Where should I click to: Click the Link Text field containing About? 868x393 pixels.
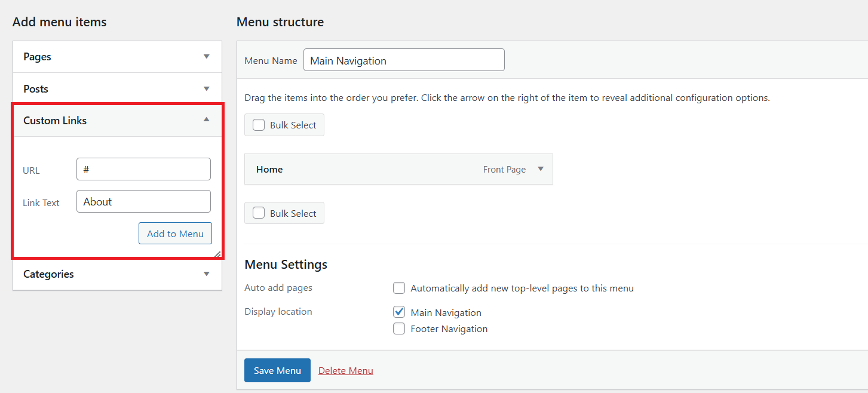[x=143, y=201]
